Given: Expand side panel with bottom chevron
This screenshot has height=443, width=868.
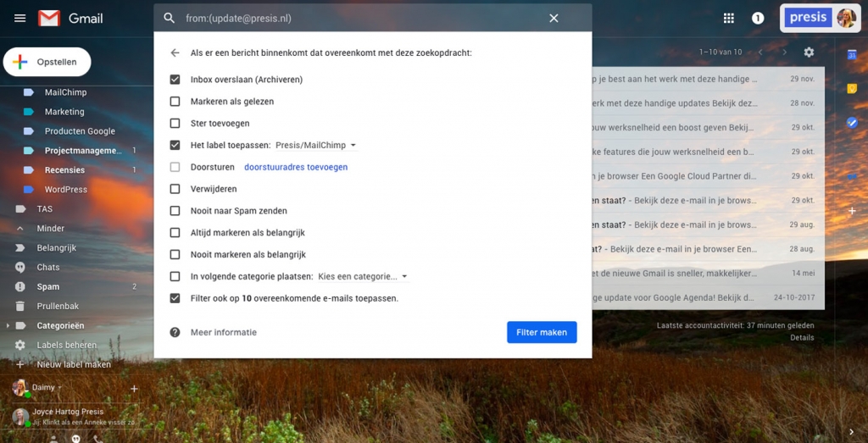Looking at the screenshot, I should 852,432.
